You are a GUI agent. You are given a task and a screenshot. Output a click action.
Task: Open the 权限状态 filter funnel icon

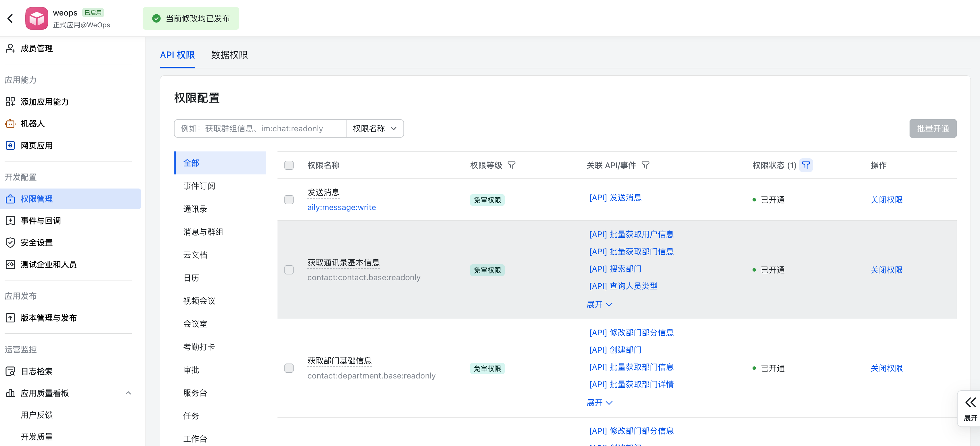806,165
